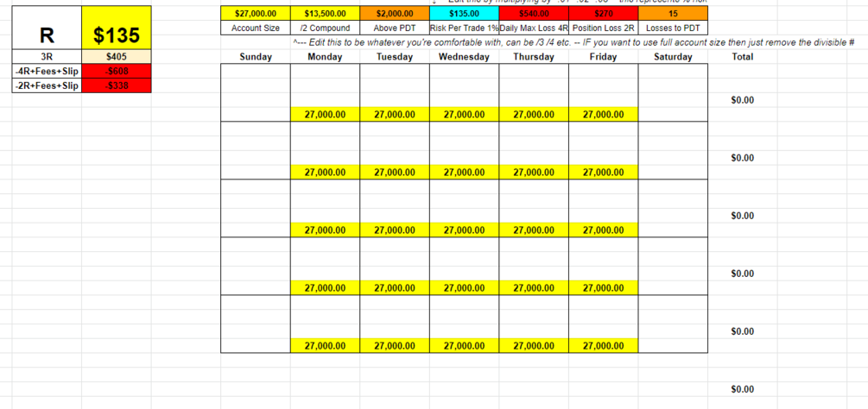This screenshot has height=409, width=868.
Task: Click the red -$608 cell
Action: click(x=117, y=71)
